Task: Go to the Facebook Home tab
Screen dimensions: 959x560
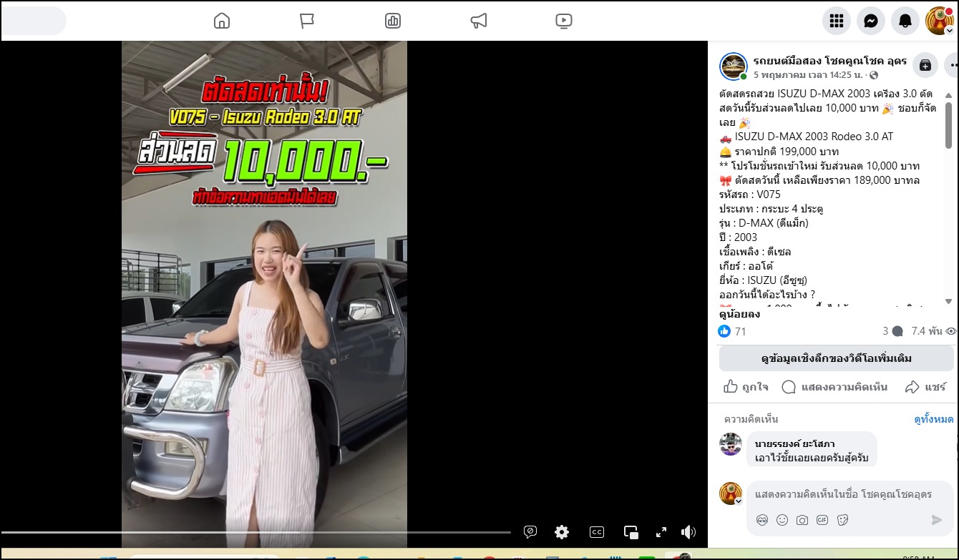Action: click(x=222, y=21)
